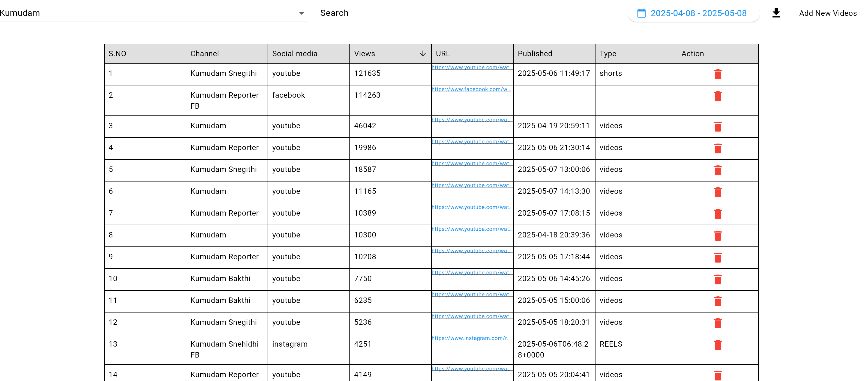Click the S.NO column header
The image size is (868, 381).
coord(145,53)
